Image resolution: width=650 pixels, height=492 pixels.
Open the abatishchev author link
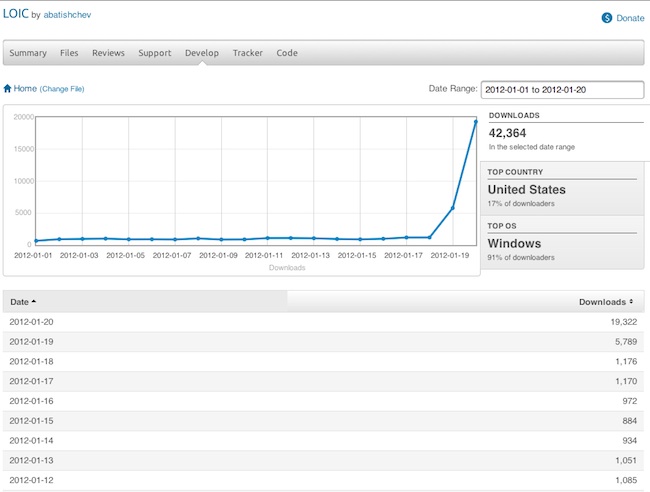pos(73,17)
